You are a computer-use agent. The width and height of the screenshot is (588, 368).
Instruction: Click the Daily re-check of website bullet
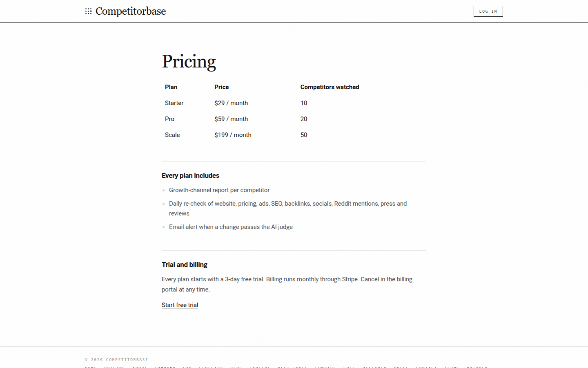(x=288, y=209)
